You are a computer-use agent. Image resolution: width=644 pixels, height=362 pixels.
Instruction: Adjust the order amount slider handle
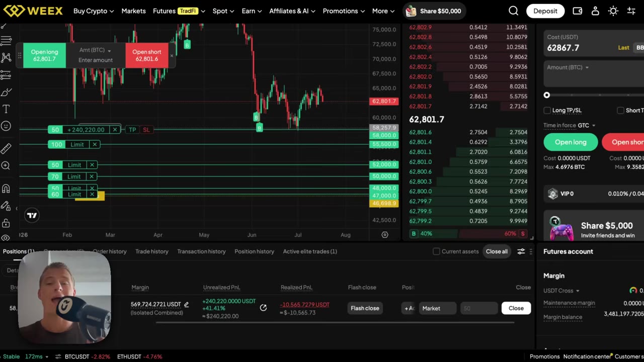[x=547, y=95]
